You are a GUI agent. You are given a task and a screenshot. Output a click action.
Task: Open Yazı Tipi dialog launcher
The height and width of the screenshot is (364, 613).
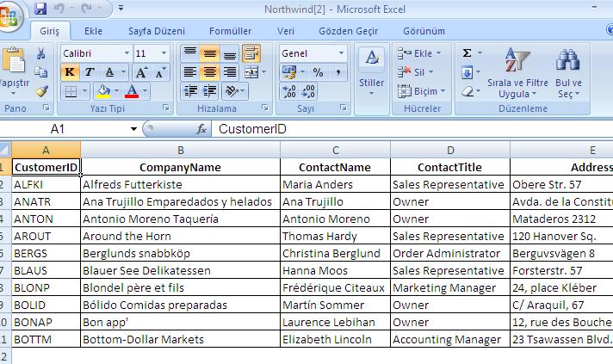(x=166, y=108)
